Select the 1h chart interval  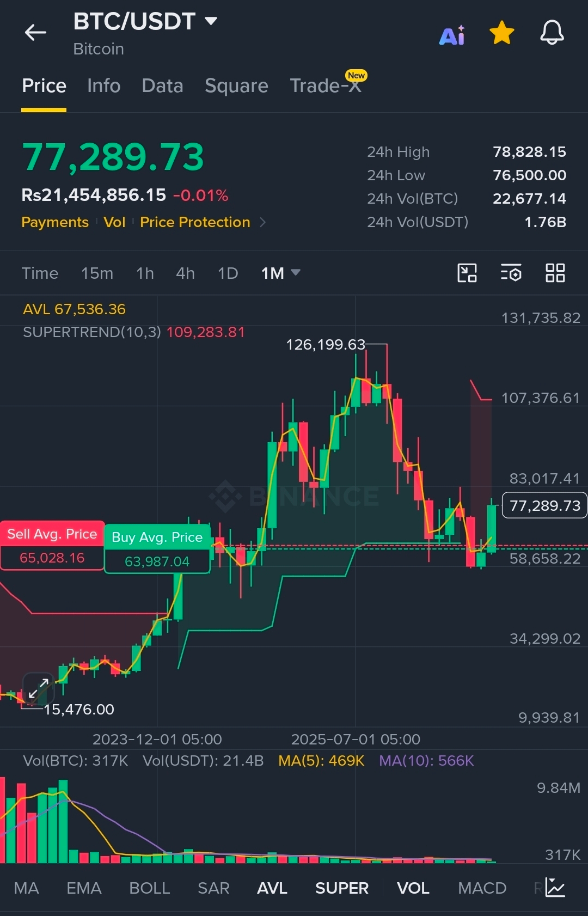145,273
